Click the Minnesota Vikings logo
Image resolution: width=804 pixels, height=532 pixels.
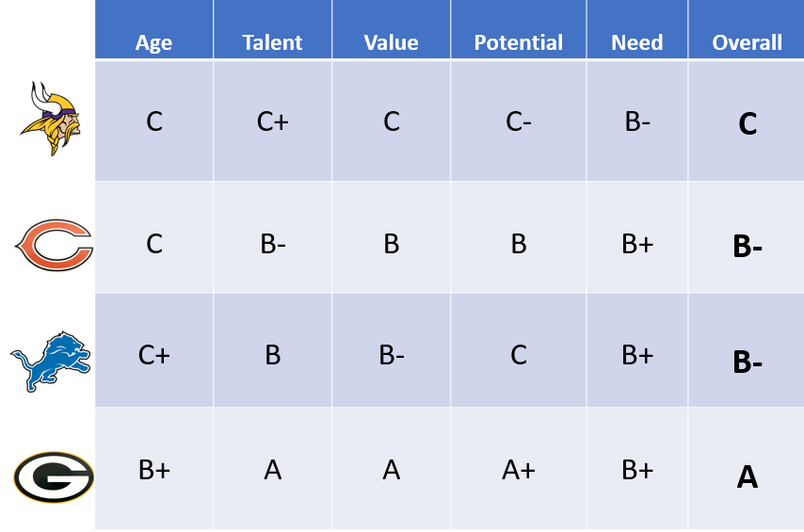pos(51,119)
